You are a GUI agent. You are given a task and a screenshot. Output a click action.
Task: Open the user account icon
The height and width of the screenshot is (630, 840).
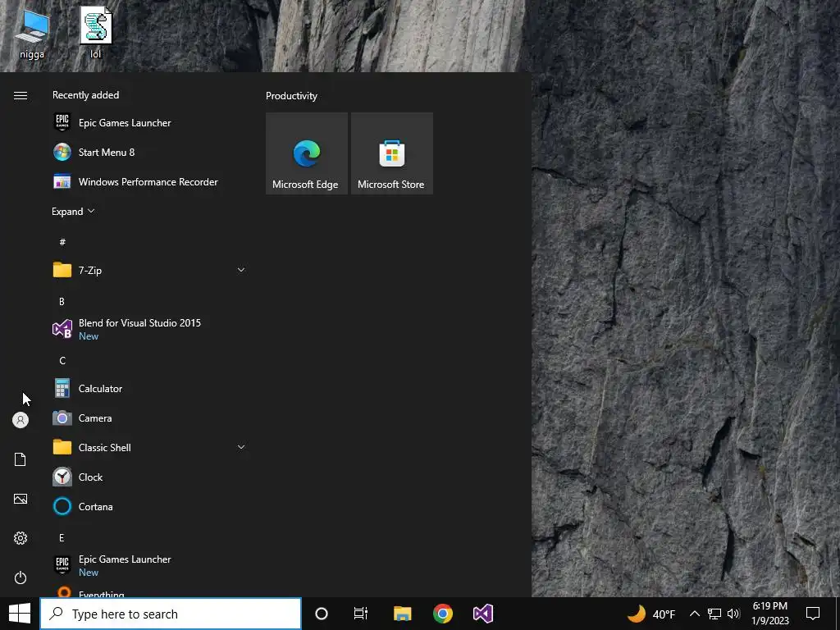tap(21, 420)
